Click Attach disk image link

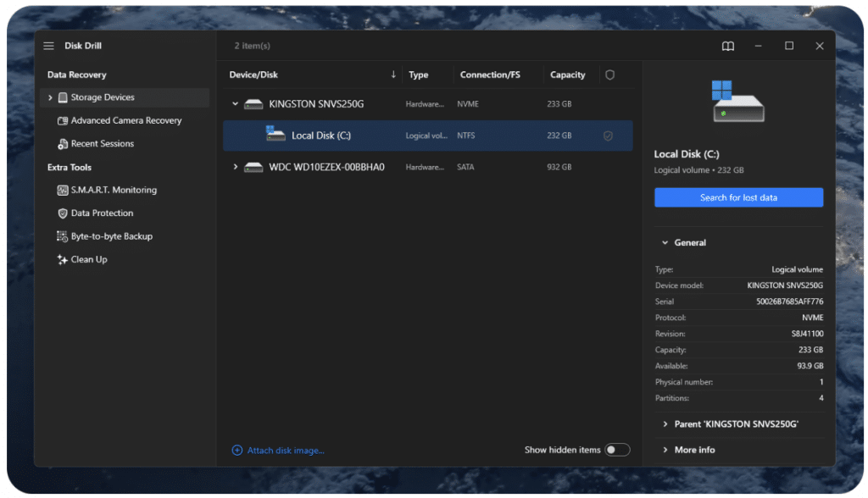285,451
